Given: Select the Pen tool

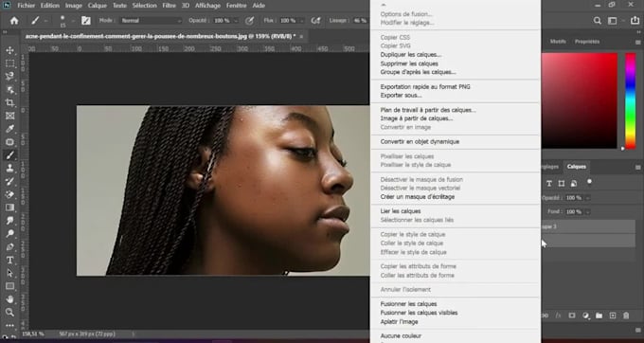Looking at the screenshot, I should click(x=9, y=247).
